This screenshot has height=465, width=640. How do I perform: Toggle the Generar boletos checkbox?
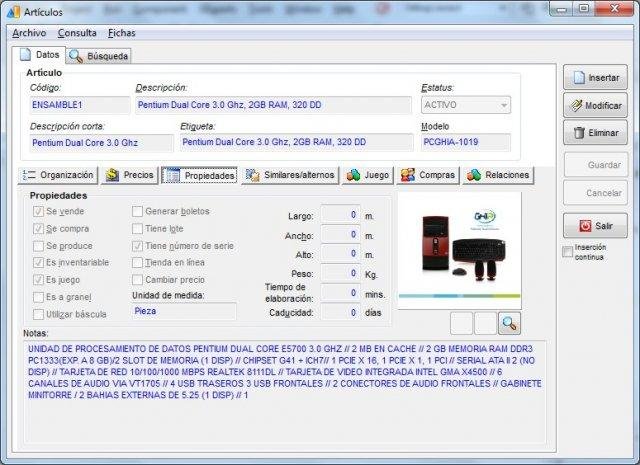[x=138, y=211]
